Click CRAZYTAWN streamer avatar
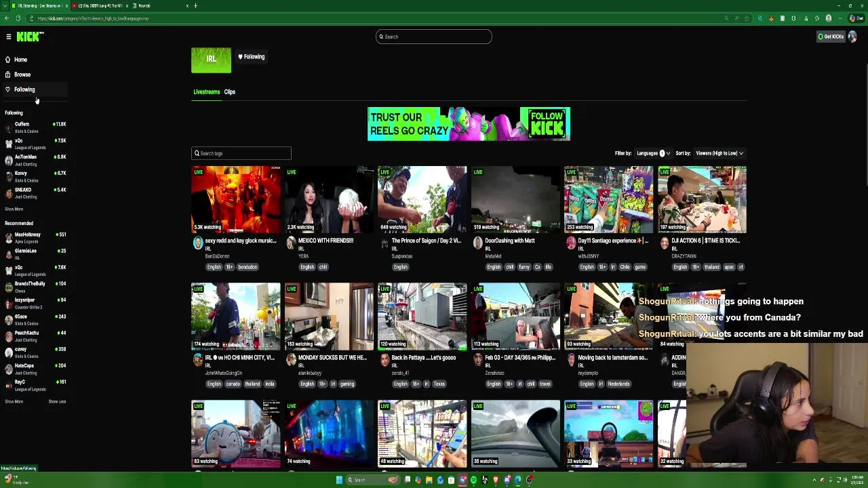Image resolution: width=868 pixels, height=488 pixels. tap(664, 243)
